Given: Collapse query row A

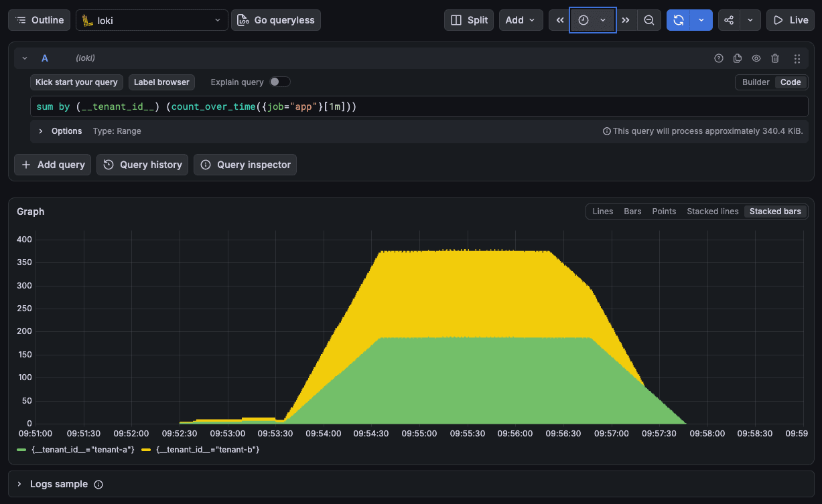Looking at the screenshot, I should coord(25,58).
